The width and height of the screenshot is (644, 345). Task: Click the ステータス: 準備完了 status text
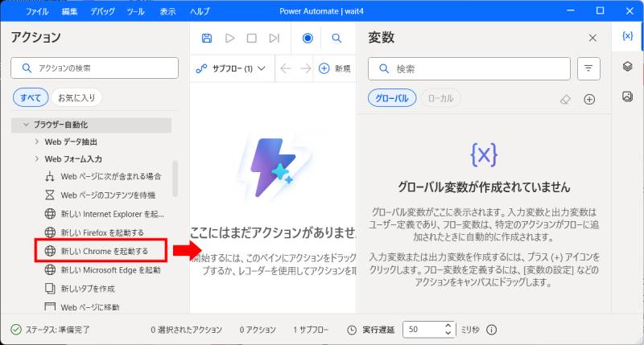click(57, 330)
